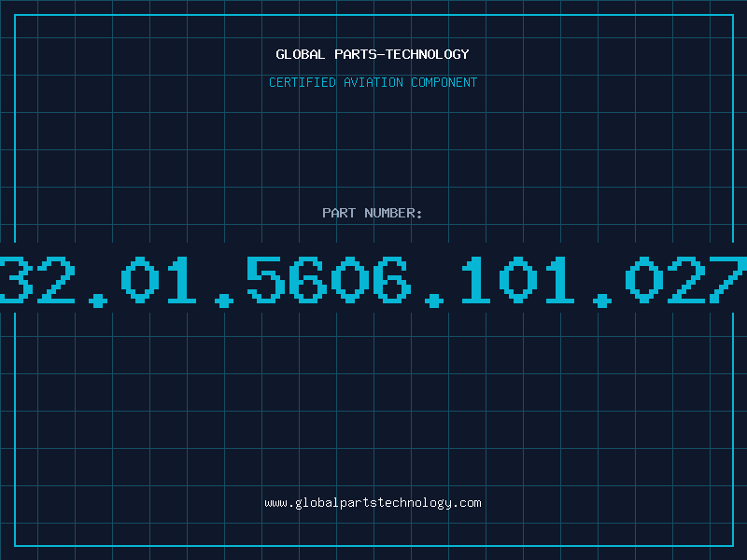
Task: Click the part number 32.01.5606.101.027
Action: pos(373,281)
